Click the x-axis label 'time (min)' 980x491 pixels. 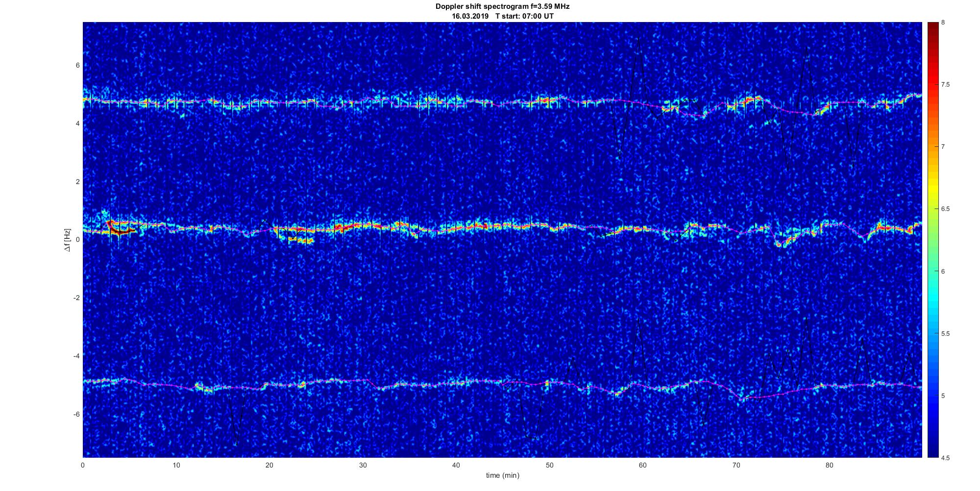coord(502,475)
